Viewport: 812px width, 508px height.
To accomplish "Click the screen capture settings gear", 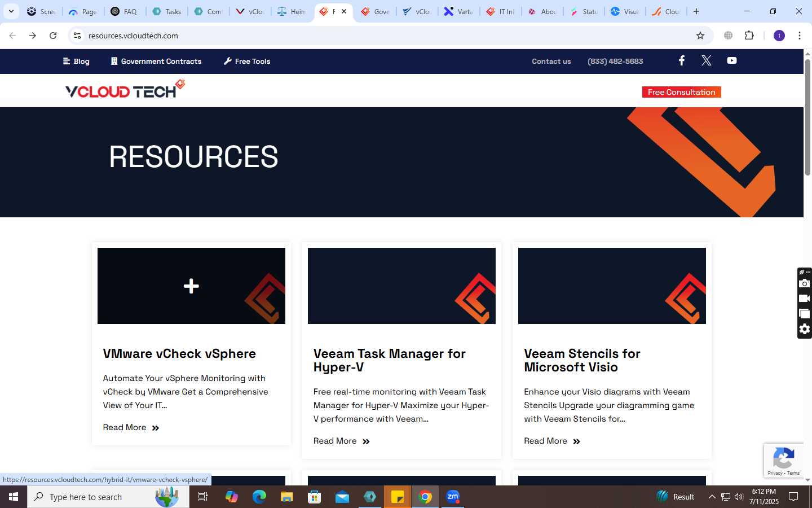I will [x=805, y=329].
